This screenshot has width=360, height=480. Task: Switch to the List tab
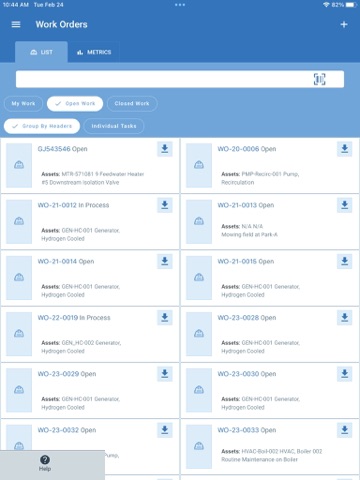click(41, 52)
